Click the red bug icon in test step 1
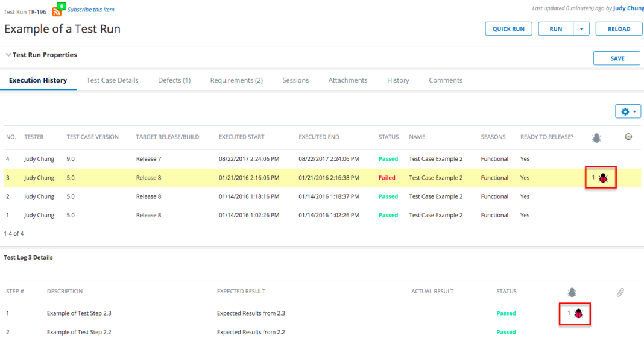 (578, 314)
